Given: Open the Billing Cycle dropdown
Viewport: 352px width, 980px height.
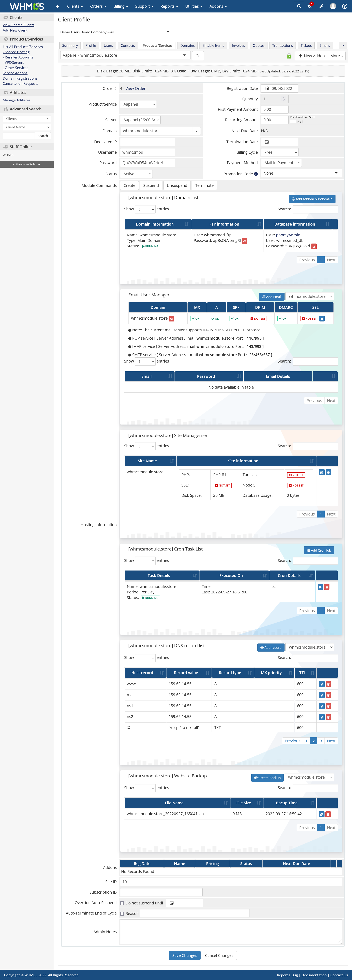Looking at the screenshot, I should (x=280, y=152).
